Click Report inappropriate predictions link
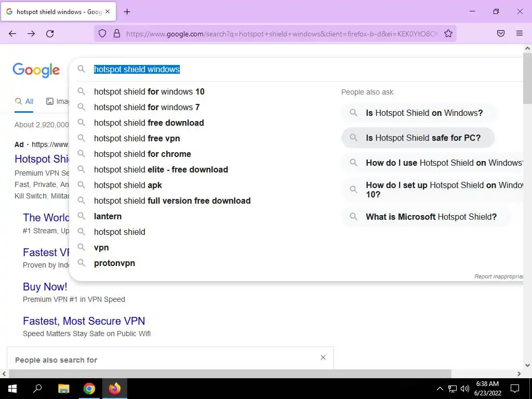 (499, 276)
